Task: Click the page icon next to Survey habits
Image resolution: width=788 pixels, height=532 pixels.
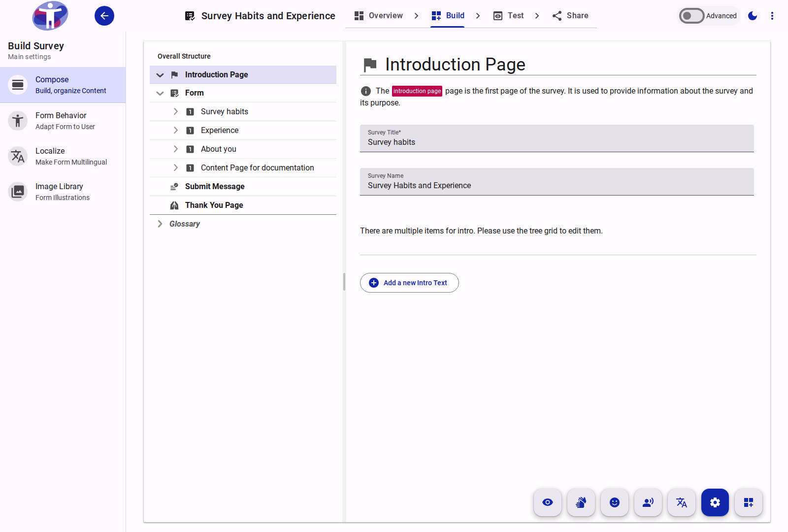Action: click(x=190, y=112)
